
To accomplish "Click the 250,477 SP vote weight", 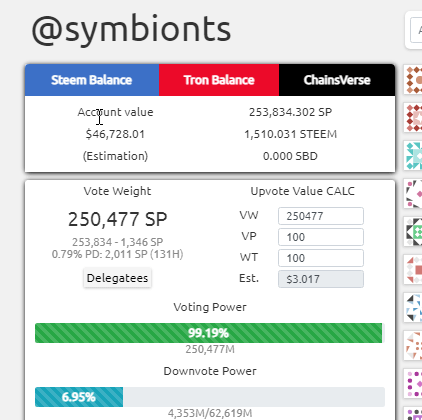I will coord(117,219).
